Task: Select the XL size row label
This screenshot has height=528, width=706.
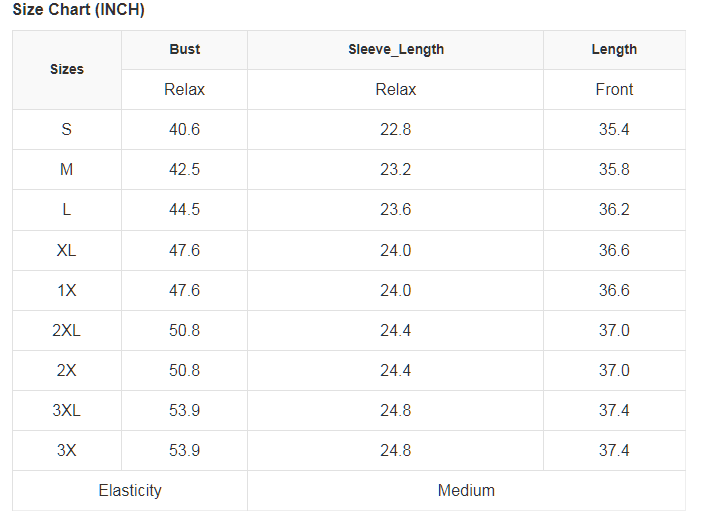Action: (67, 250)
